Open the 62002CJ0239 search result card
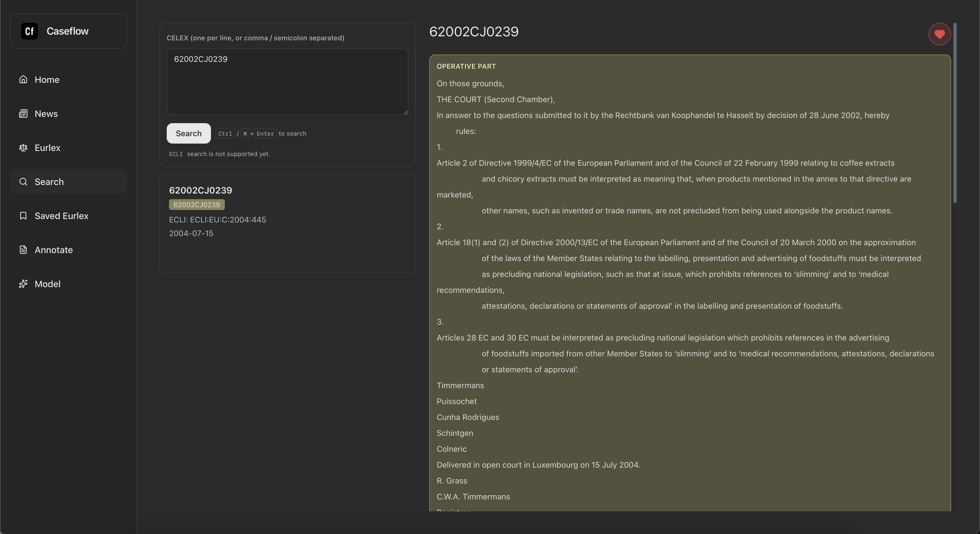The width and height of the screenshot is (980, 534). coord(287,223)
